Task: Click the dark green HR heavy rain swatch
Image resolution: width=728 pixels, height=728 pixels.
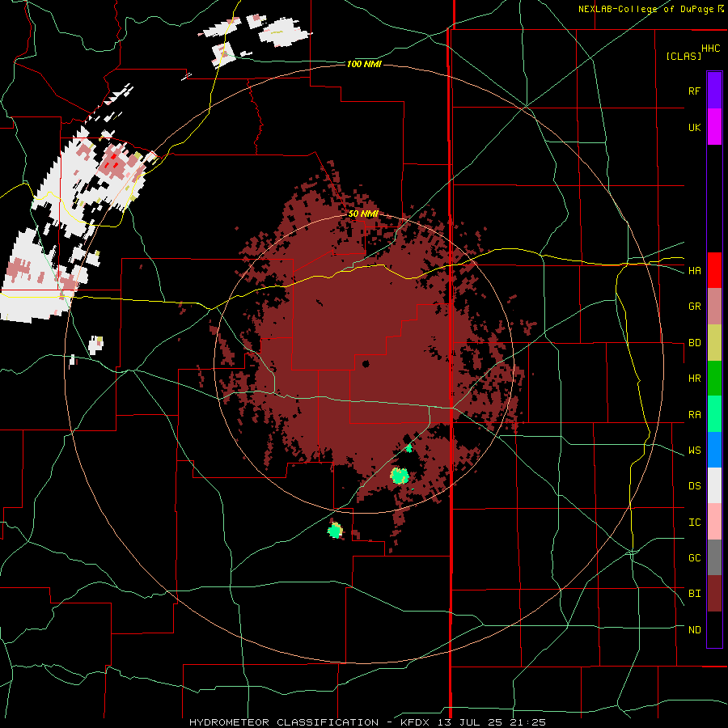Action: point(714,378)
